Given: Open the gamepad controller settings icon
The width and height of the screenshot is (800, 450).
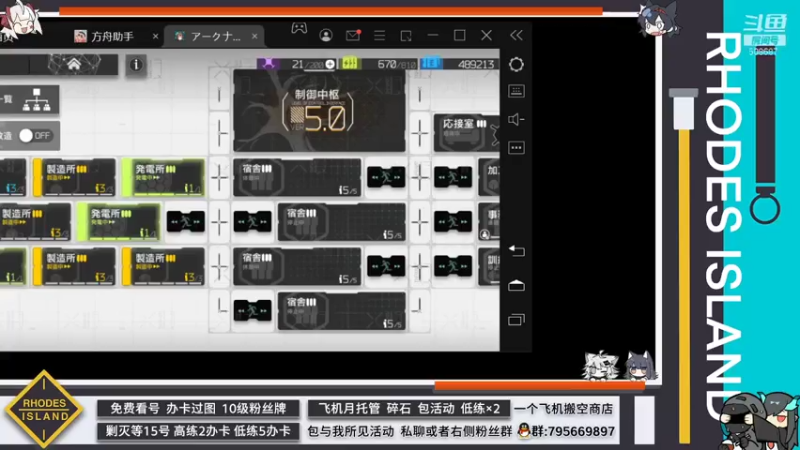Looking at the screenshot, I should click(x=299, y=29).
